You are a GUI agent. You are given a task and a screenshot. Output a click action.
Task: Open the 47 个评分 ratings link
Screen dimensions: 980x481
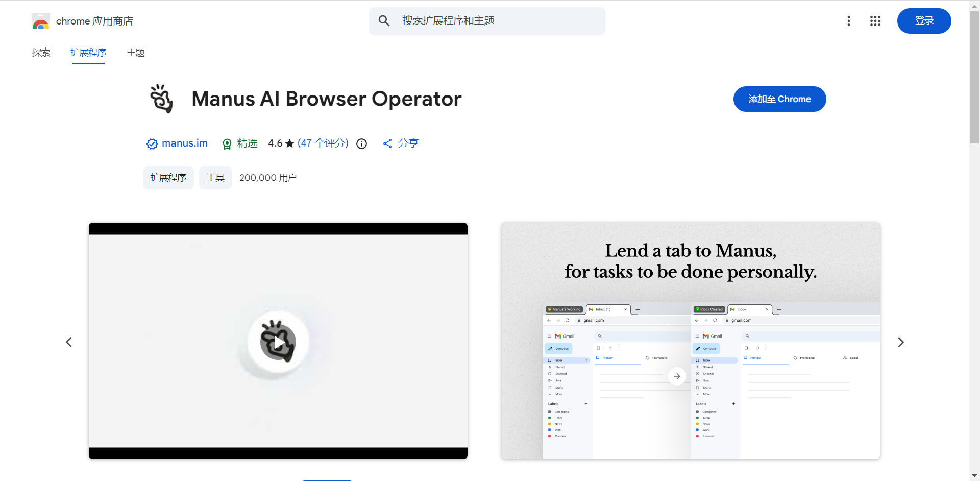(323, 143)
